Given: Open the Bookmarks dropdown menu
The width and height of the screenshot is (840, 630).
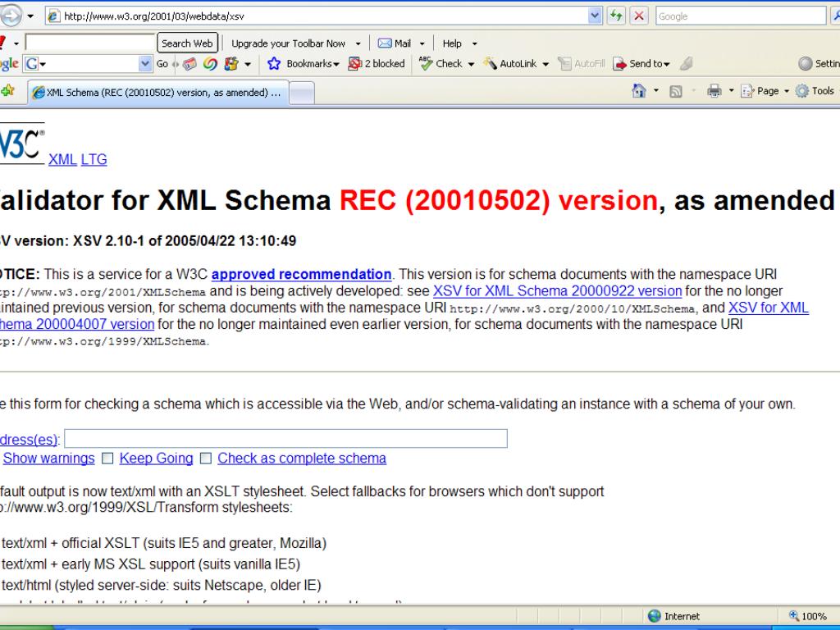Looking at the screenshot, I should coord(313,64).
